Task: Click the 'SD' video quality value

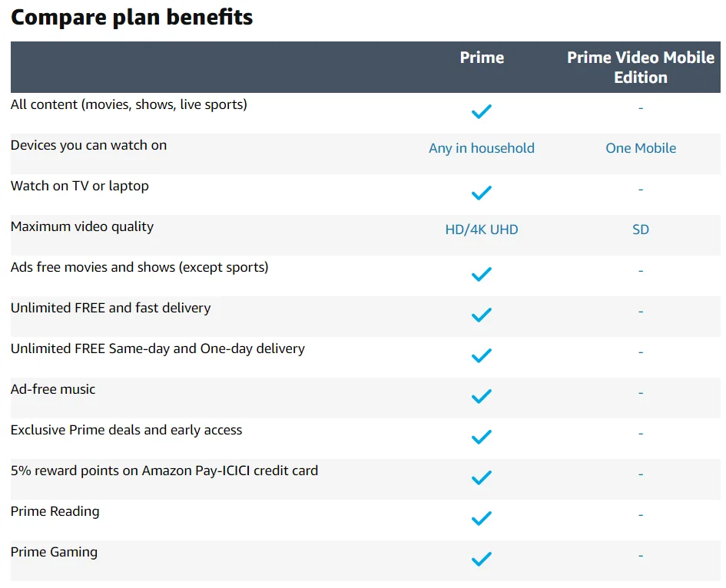Action: (641, 230)
